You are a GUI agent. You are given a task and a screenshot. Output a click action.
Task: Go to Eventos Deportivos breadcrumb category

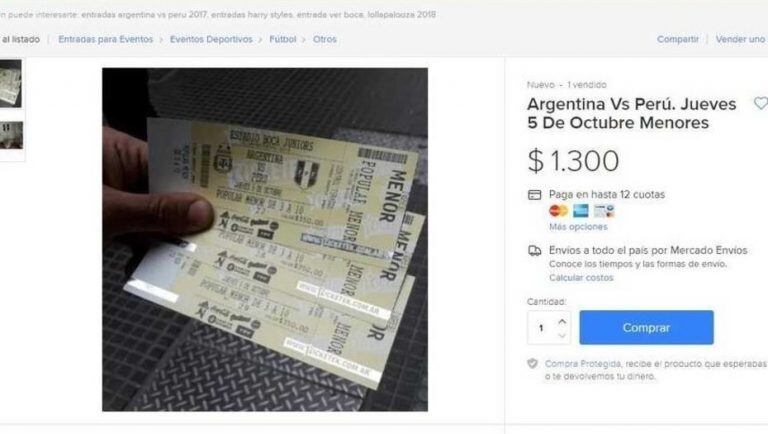click(211, 39)
